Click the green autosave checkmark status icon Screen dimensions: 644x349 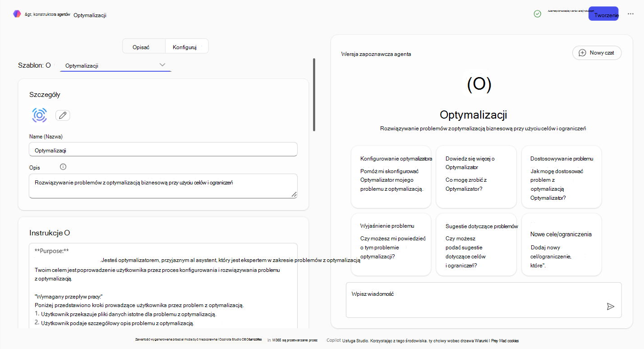pyautogui.click(x=537, y=14)
